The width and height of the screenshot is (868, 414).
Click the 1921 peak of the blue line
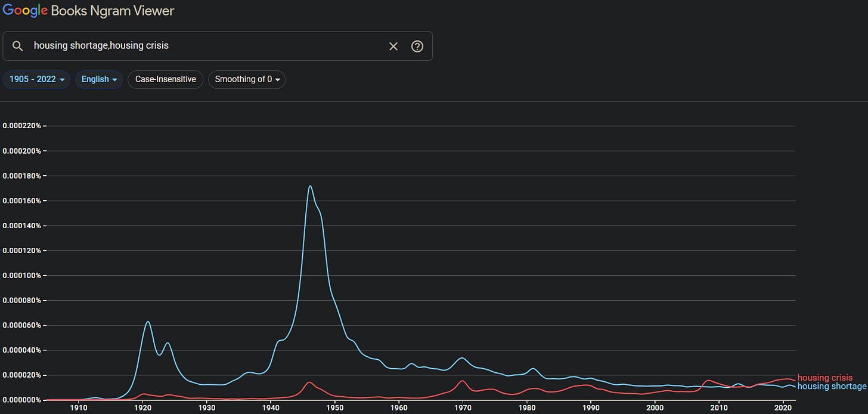pos(148,322)
